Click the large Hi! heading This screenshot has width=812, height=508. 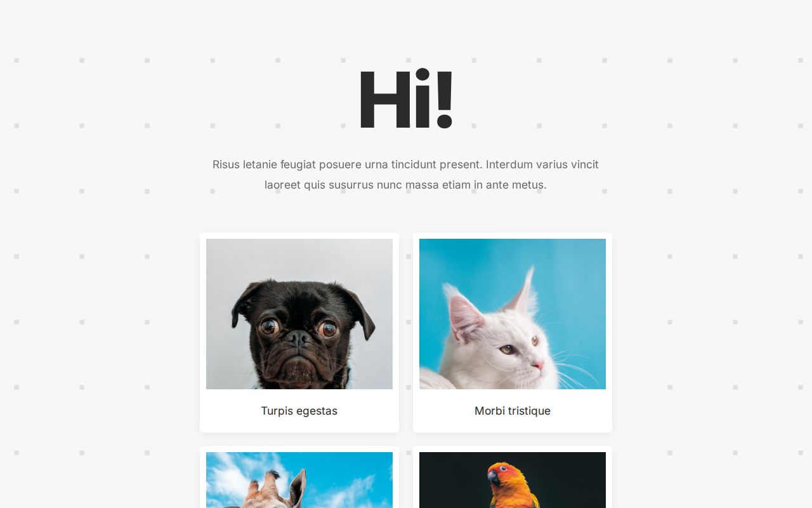coord(406,98)
